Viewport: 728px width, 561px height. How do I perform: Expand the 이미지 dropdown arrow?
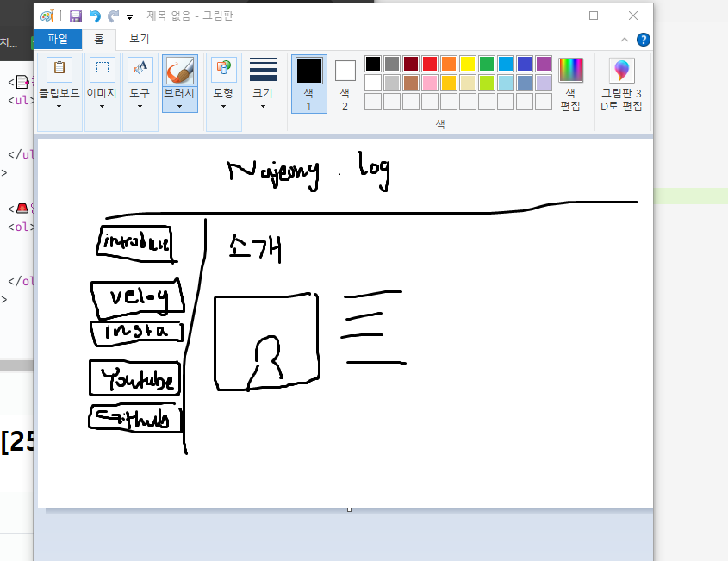tap(103, 107)
